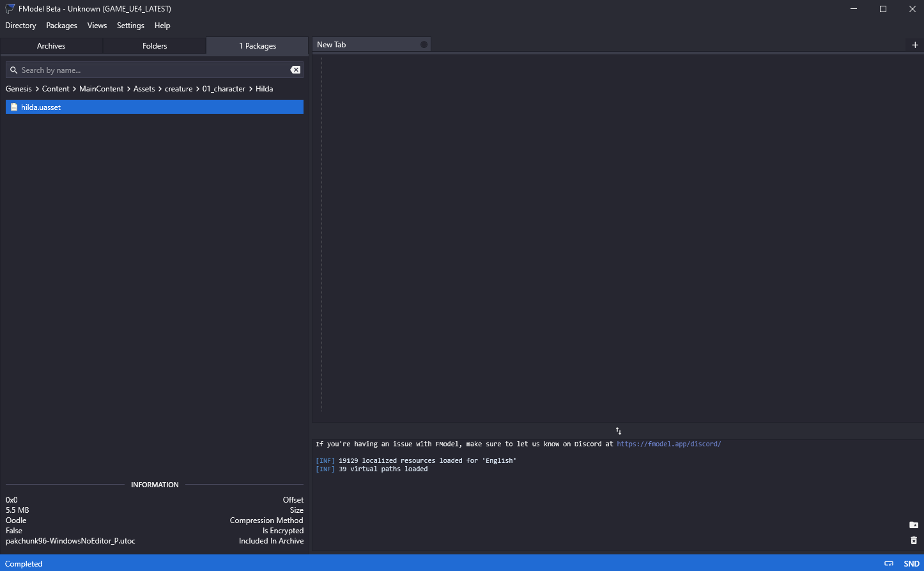
Task: Open the Views menu
Action: click(x=97, y=26)
